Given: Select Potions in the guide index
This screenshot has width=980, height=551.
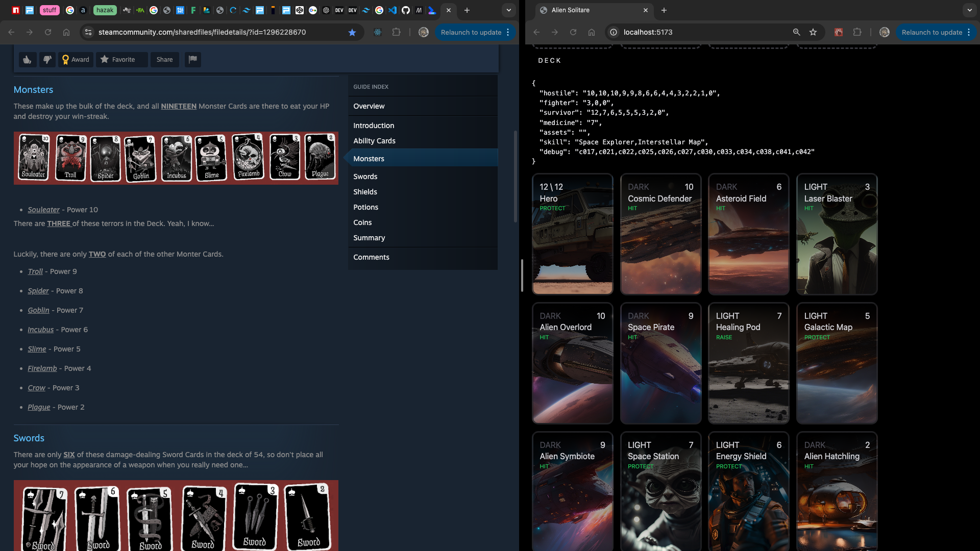Looking at the screenshot, I should click(x=366, y=207).
